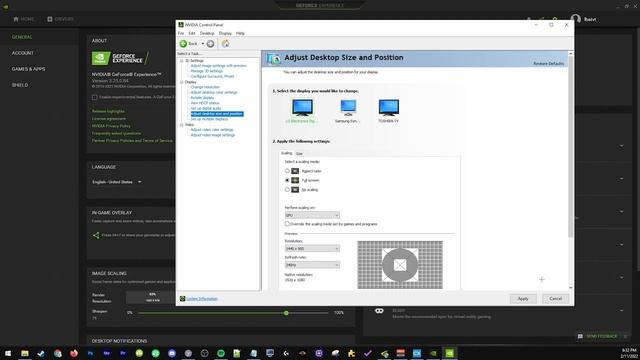Open the System Information link

(202, 299)
